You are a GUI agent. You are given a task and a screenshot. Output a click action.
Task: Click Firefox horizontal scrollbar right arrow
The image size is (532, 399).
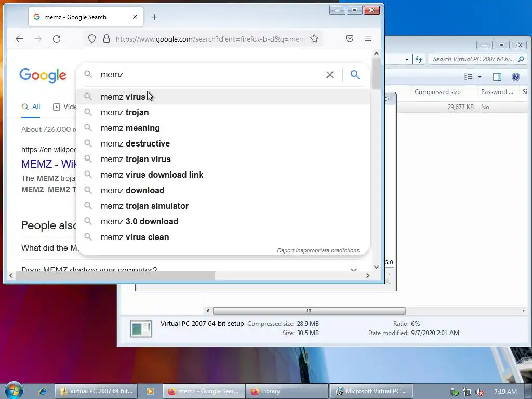(368, 275)
